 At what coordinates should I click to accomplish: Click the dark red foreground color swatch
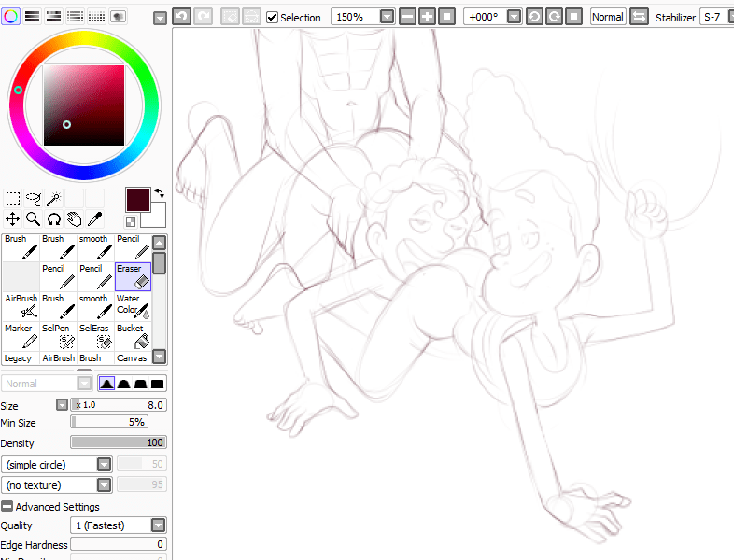point(137,199)
